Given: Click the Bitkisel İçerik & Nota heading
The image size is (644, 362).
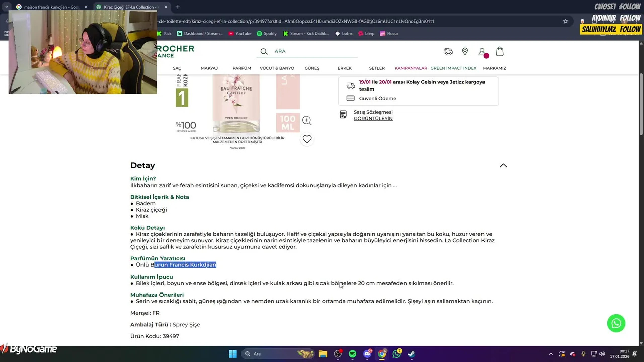Looking at the screenshot, I should [159, 197].
